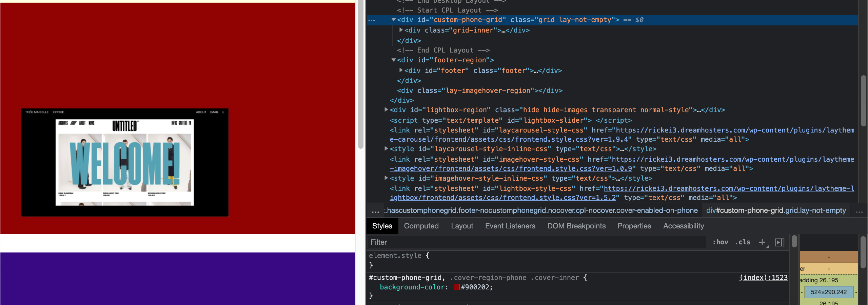Open the laycarousel frontend.style.css link
The image size is (868, 305).
coord(622,135)
